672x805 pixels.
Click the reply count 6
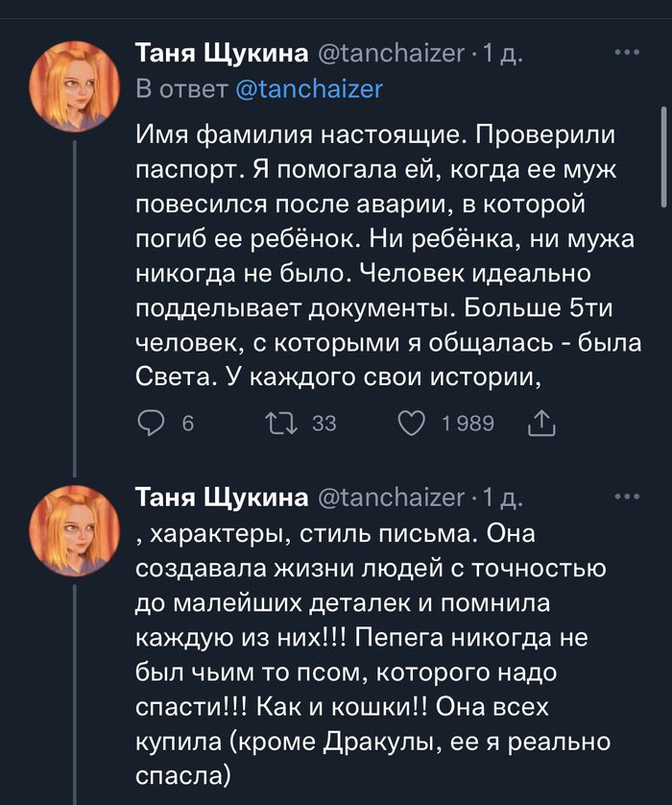pos(188,424)
